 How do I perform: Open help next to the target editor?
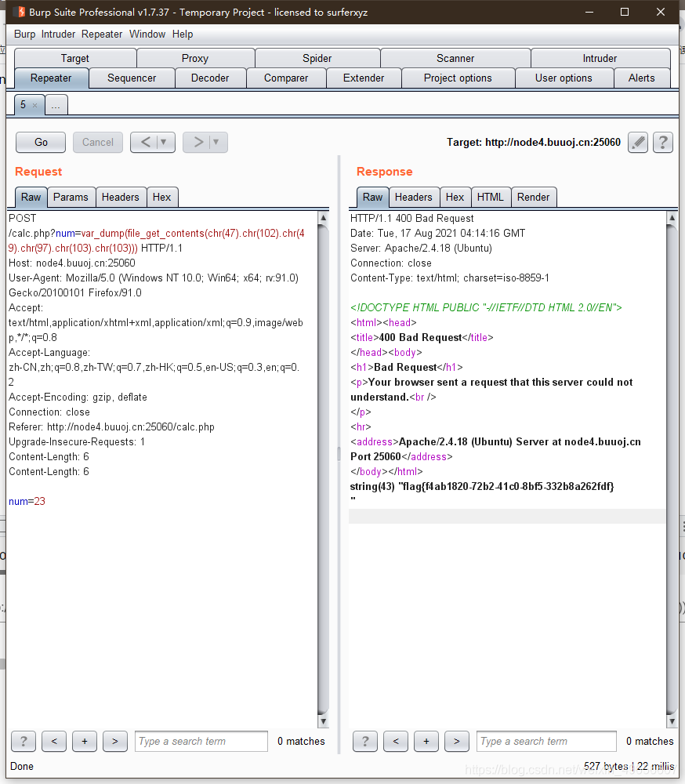663,143
